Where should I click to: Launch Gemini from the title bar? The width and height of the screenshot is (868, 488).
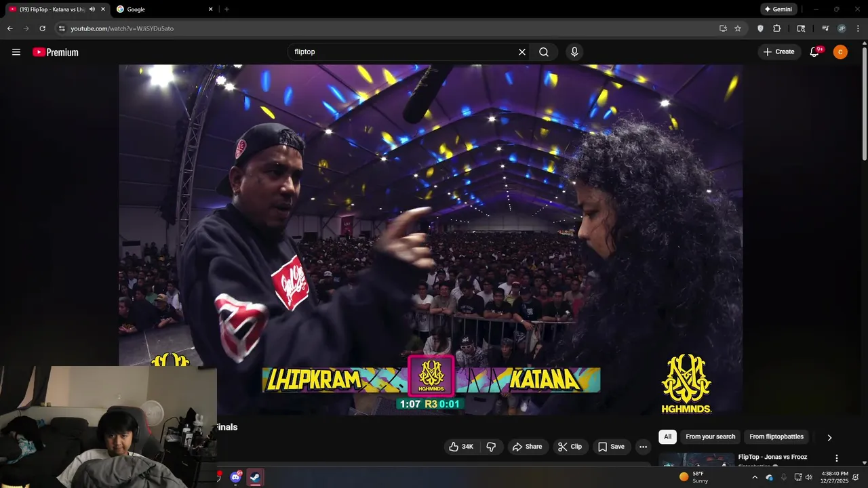click(778, 9)
